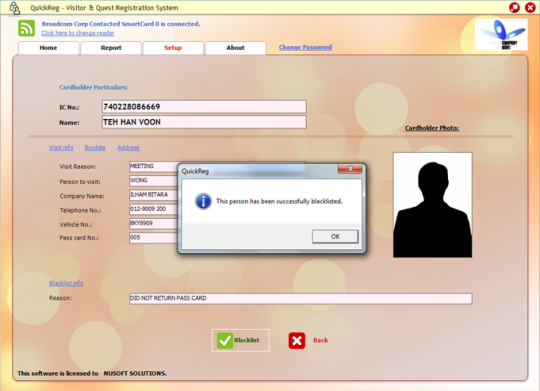Click the blue information icon in dialog
540x391 pixels.
point(203,201)
